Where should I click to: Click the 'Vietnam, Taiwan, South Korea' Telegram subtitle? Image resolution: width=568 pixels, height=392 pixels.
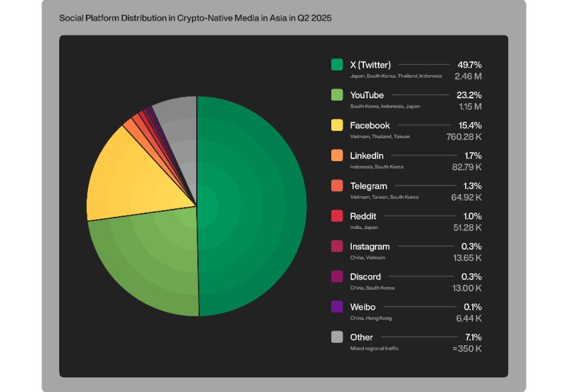pyautogui.click(x=384, y=197)
